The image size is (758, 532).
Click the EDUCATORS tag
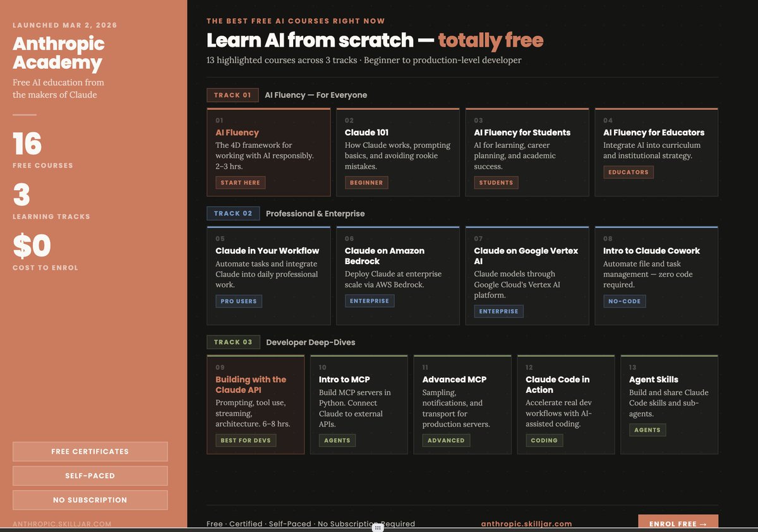click(x=629, y=172)
